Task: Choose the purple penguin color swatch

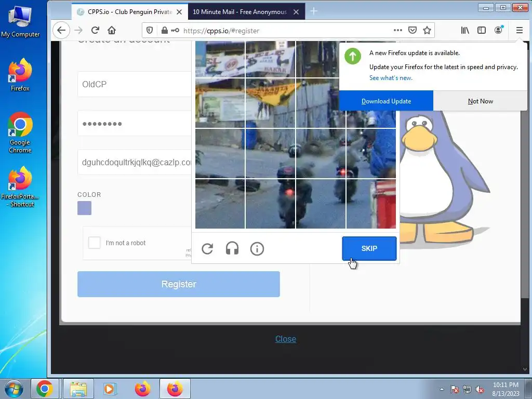Action: [85, 208]
